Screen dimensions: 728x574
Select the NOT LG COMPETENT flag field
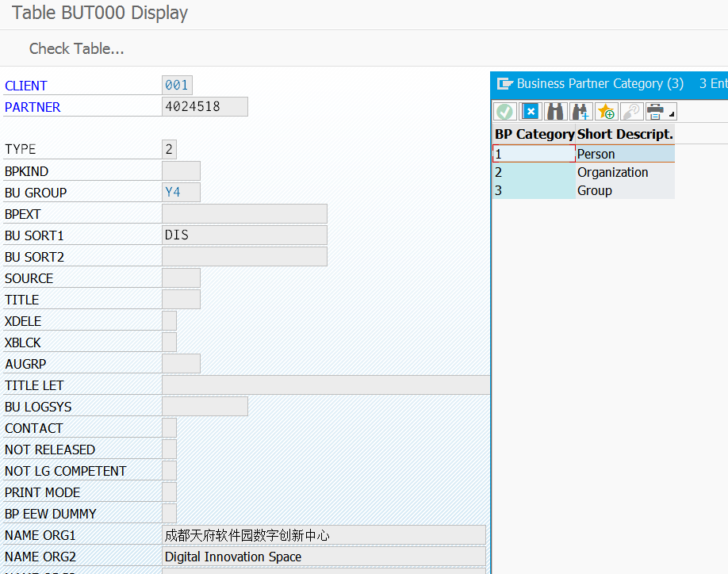[x=169, y=470]
